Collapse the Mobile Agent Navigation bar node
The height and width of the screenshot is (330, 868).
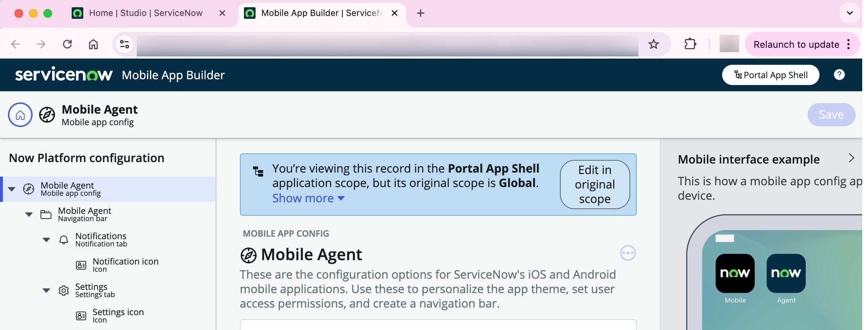pos(29,214)
